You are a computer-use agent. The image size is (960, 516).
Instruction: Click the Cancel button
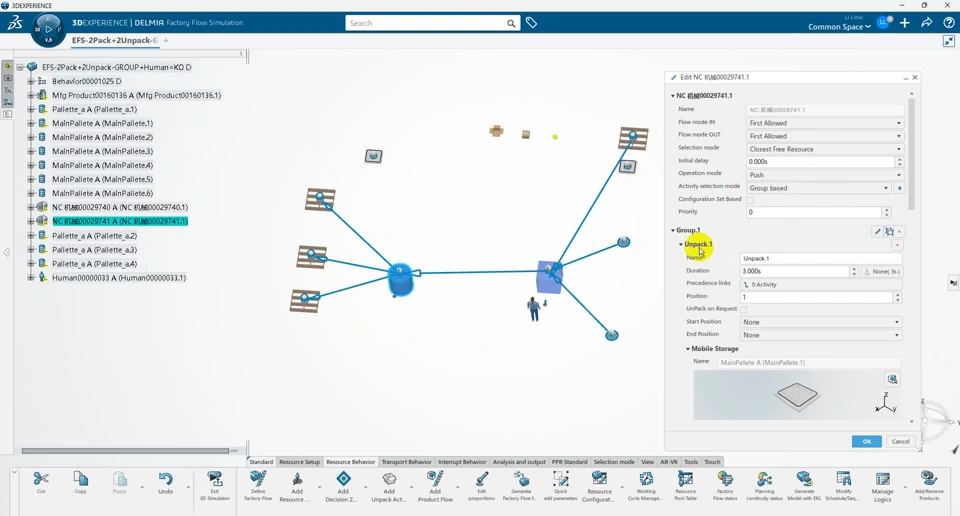(x=901, y=441)
